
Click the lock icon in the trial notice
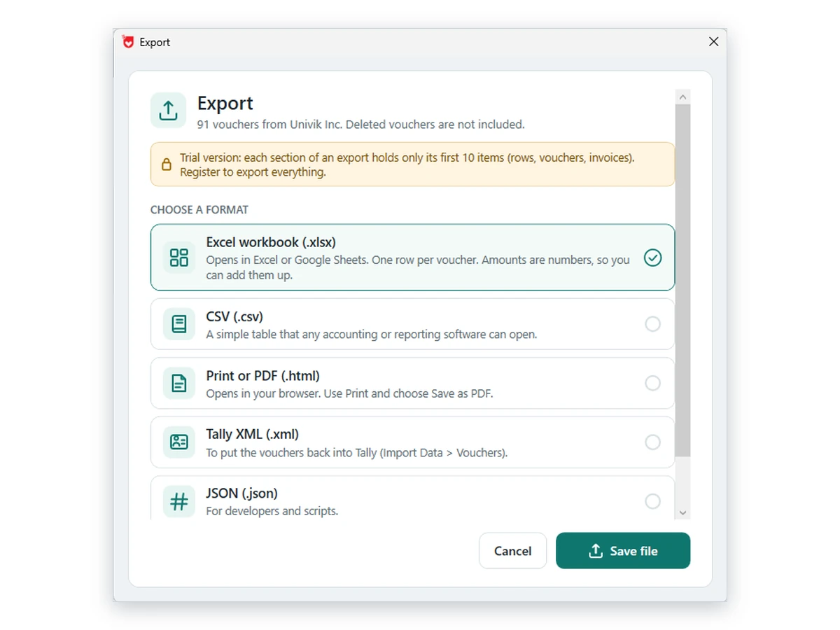(167, 164)
